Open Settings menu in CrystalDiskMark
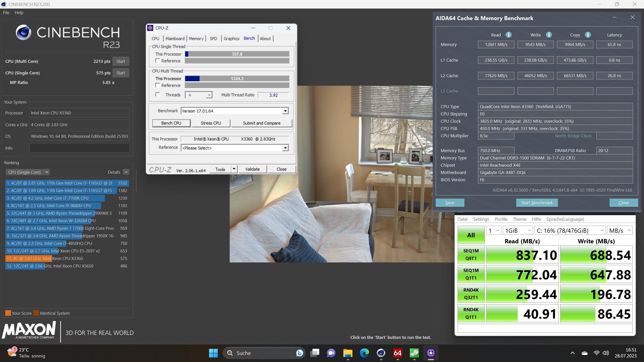 pyautogui.click(x=481, y=219)
